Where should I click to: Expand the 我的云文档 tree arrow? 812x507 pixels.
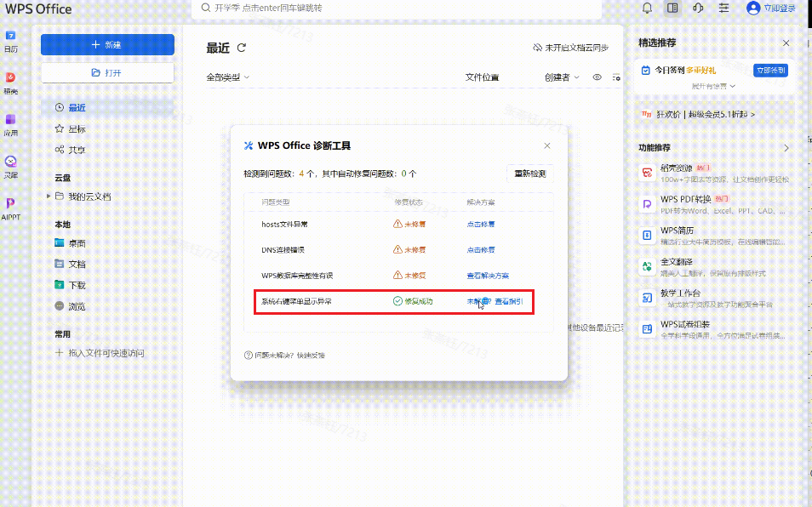(49, 197)
